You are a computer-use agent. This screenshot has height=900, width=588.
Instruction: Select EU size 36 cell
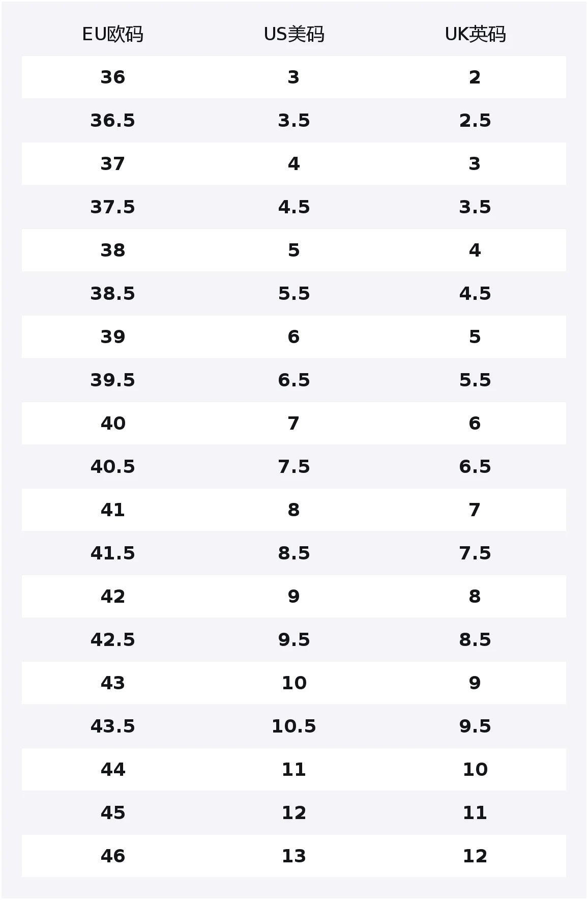click(x=112, y=77)
